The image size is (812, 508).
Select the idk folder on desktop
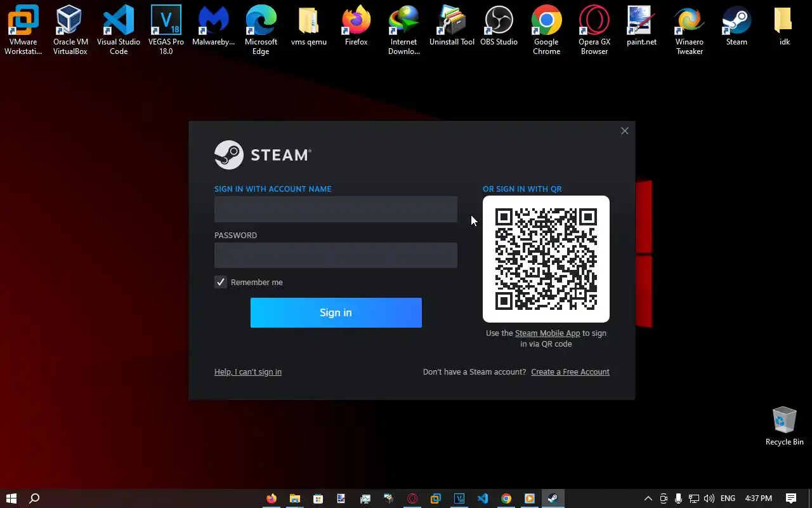tap(784, 25)
